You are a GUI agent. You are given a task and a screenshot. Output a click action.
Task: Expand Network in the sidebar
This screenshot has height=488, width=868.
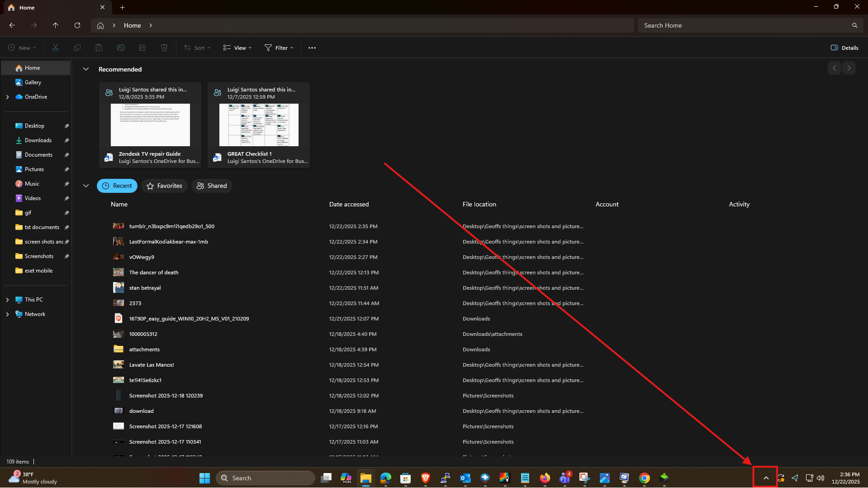point(7,314)
